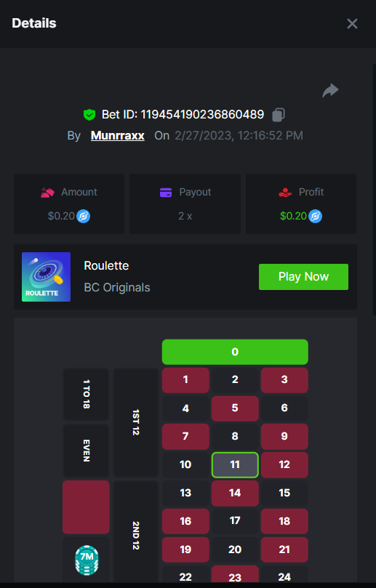This screenshot has width=376, height=588.
Task: Select the red number 14 cell
Action: tap(235, 493)
